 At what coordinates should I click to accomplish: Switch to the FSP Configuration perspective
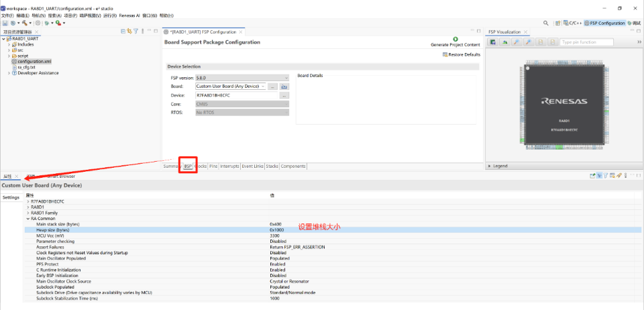click(x=604, y=23)
